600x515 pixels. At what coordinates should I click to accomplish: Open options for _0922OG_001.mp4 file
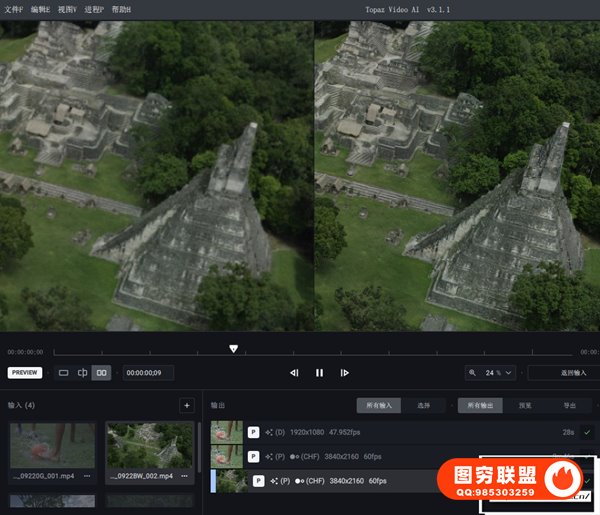point(87,475)
